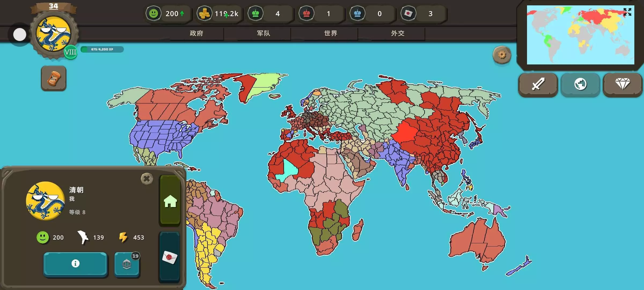Open the 军队 tab

click(264, 33)
